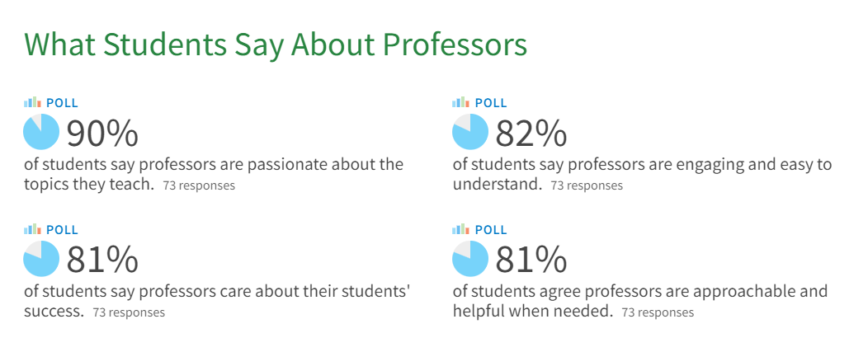Click text 'professors are passionate about the topics'
This screenshot has width=868, height=352.
215,175
